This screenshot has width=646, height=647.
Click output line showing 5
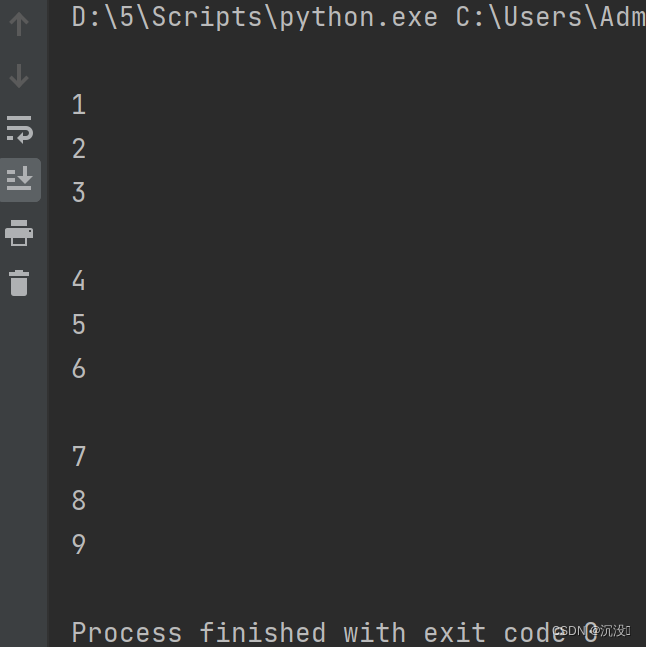point(79,325)
